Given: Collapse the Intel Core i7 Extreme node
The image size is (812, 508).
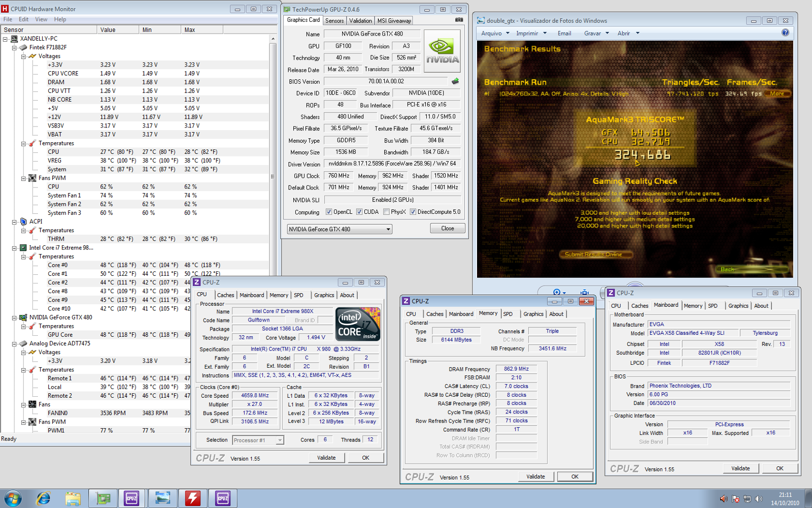Looking at the screenshot, I should (14, 248).
